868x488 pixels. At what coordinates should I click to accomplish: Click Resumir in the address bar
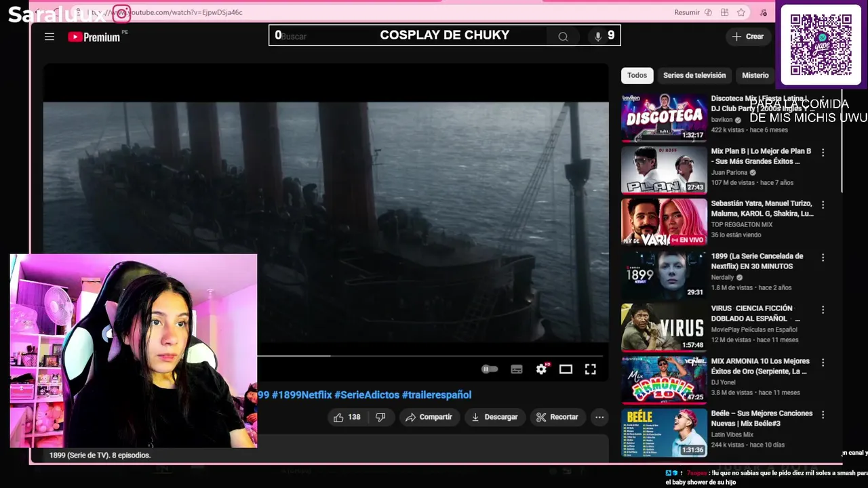pos(687,12)
